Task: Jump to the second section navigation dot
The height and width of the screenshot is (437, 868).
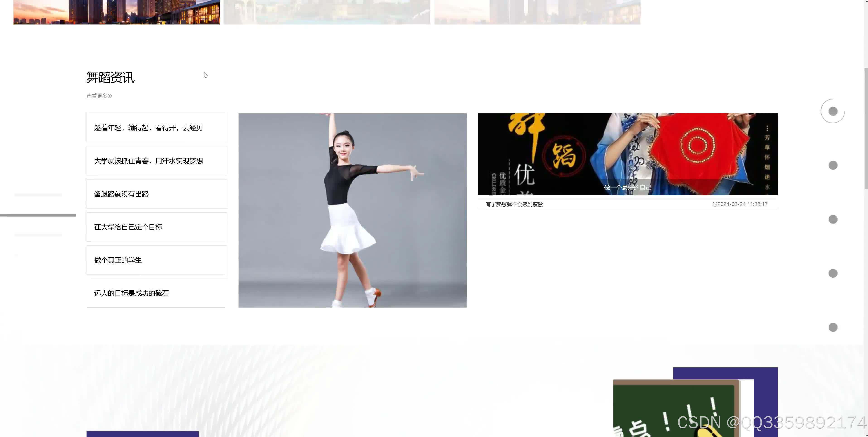Action: [833, 165]
